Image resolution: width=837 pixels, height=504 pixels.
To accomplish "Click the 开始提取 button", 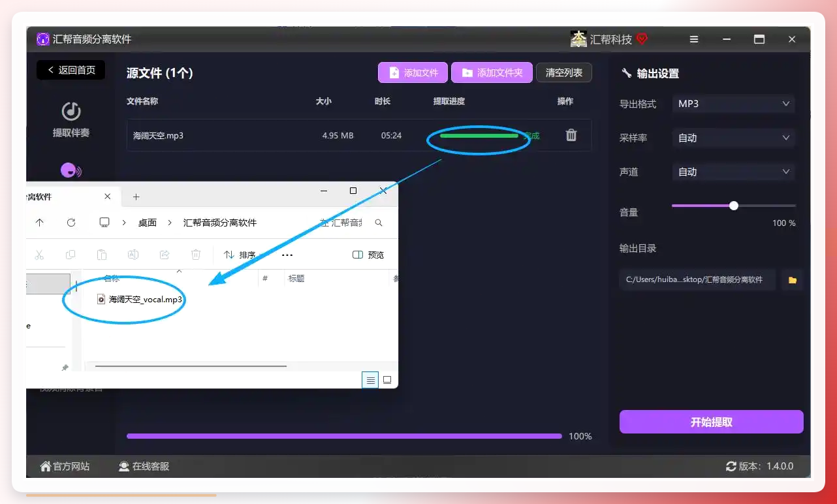I will point(711,422).
